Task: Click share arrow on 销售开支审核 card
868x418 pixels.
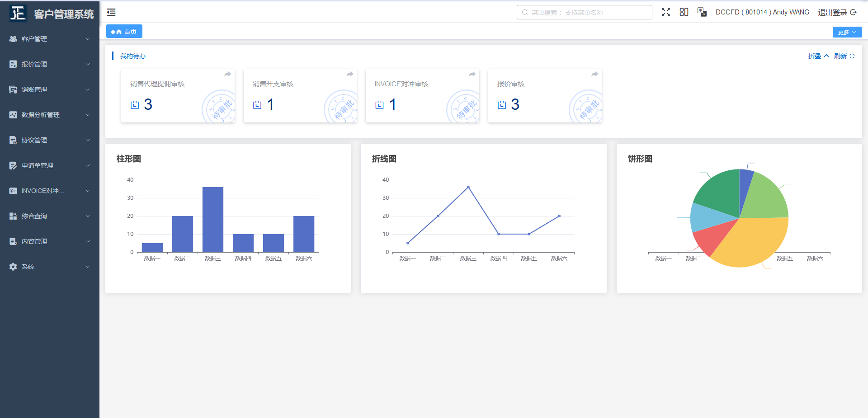Action: coord(350,74)
